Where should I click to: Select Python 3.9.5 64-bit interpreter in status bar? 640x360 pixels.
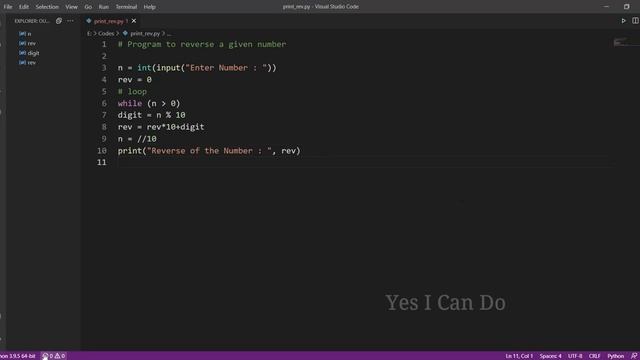[x=18, y=356]
